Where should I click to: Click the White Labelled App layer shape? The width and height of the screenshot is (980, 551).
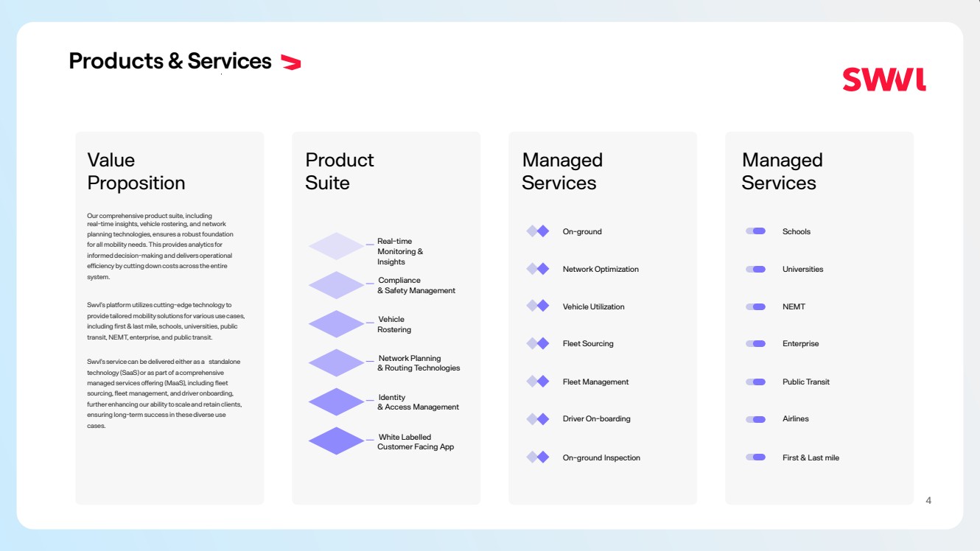pyautogui.click(x=336, y=441)
